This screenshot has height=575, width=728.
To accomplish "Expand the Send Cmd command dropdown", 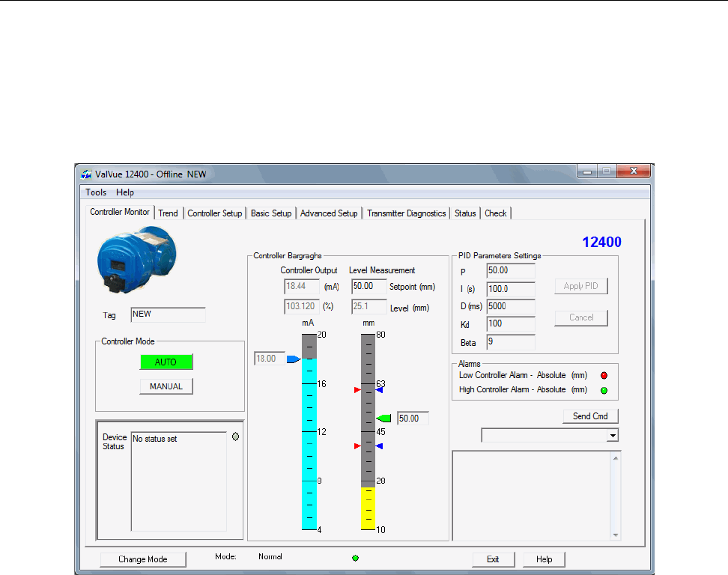I will (613, 435).
